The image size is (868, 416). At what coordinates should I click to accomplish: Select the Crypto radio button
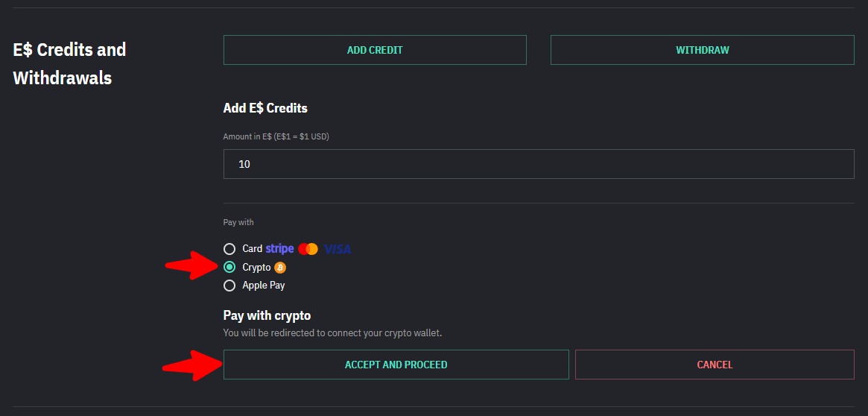click(229, 267)
